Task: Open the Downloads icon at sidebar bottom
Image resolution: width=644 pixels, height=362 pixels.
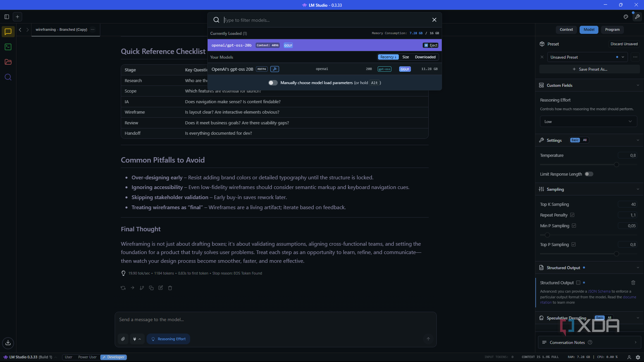Action: point(8,343)
